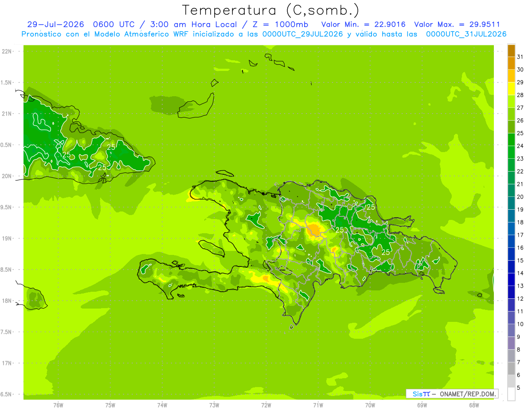Pick the legend swatch between 26 and 27
Viewport: 532px width, 411px height.
511,114
